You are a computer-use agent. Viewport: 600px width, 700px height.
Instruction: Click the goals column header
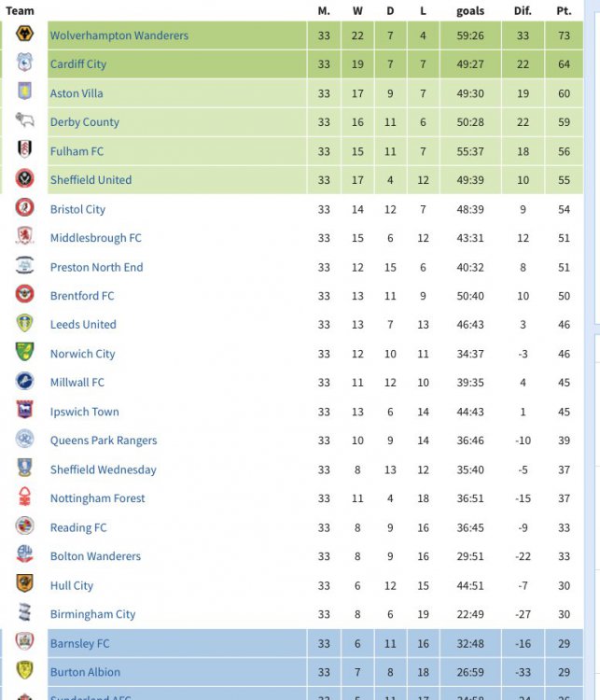tap(470, 11)
